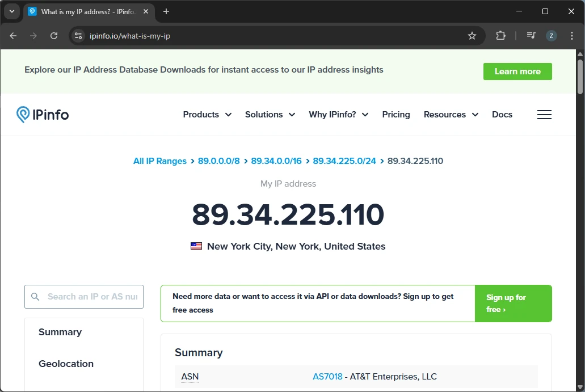The image size is (585, 392).
Task: Open the Resources dropdown menu
Action: [451, 115]
